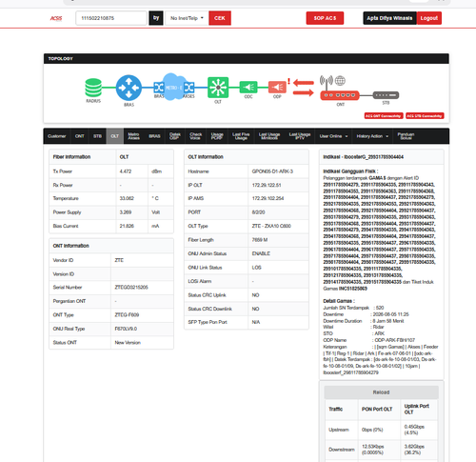The height and width of the screenshot is (462, 476).
Task: Click the Serial Number value ZTEGD3215205
Action: click(131, 288)
